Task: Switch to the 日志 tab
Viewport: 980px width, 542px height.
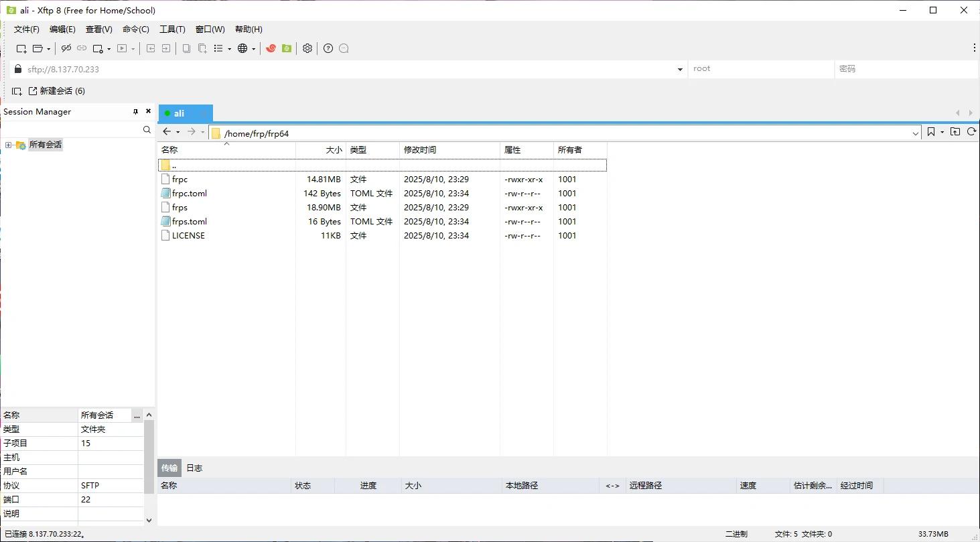Action: coord(194,468)
